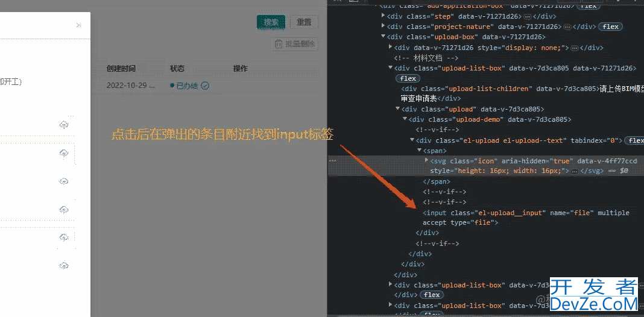644x317 pixels.
Task: Select the div class="step" element text
Action: (471, 16)
